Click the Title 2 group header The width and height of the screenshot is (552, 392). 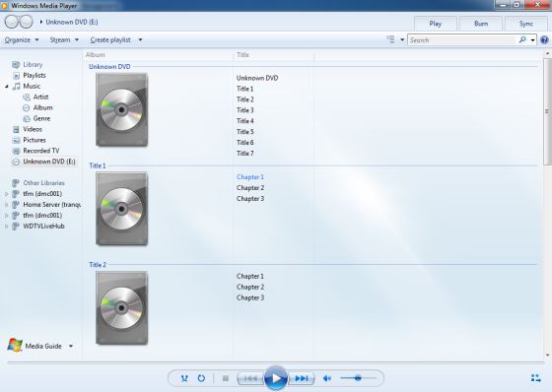pos(98,265)
